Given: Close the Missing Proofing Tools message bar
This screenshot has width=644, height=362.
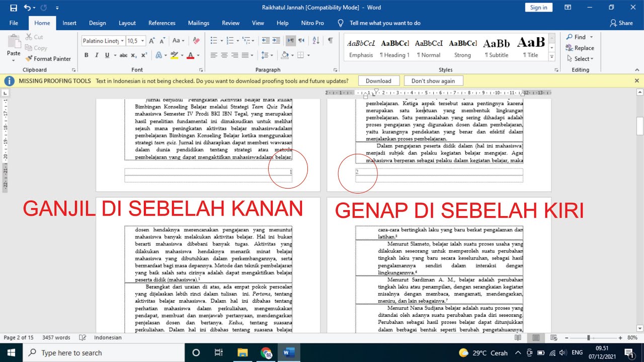Looking at the screenshot, I should coord(636,81).
